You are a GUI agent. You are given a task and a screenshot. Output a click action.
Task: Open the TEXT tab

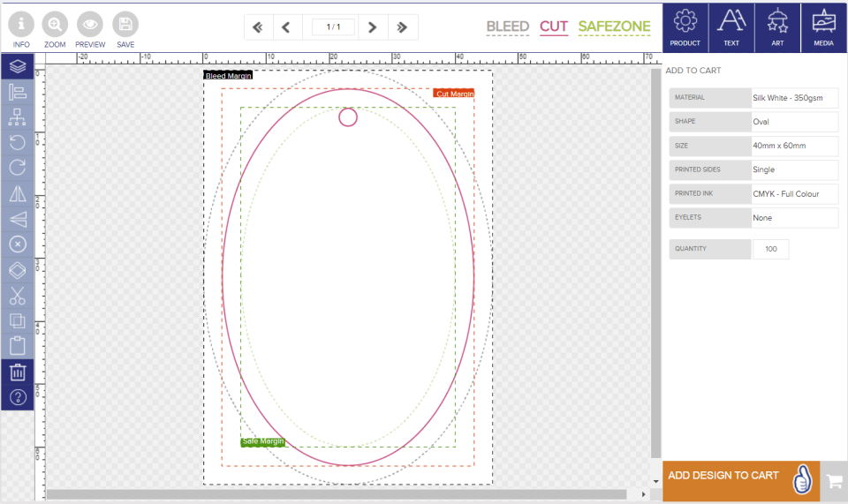coord(731,28)
